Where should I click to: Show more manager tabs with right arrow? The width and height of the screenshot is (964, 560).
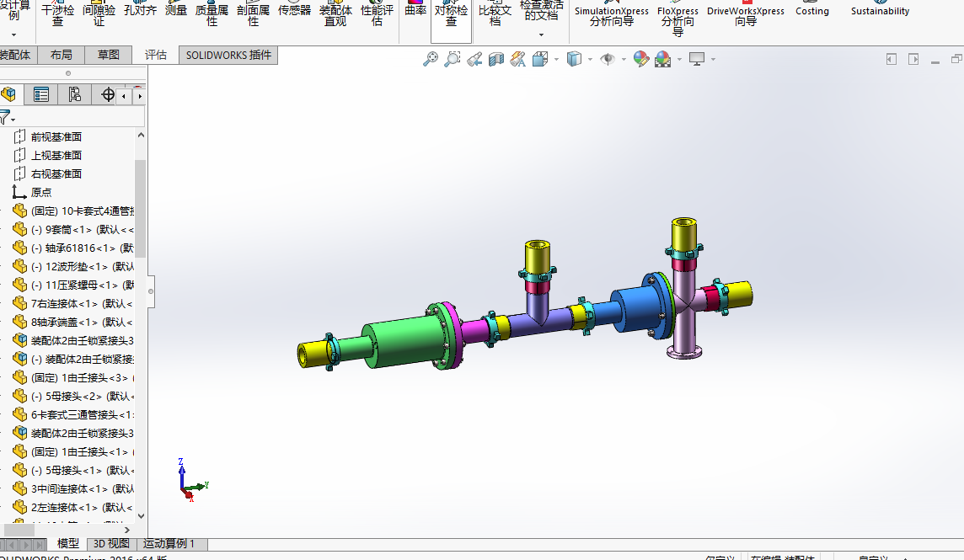point(140,96)
